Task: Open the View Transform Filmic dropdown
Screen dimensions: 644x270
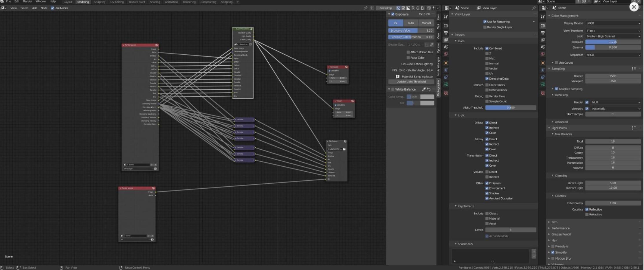Action: [x=613, y=31]
